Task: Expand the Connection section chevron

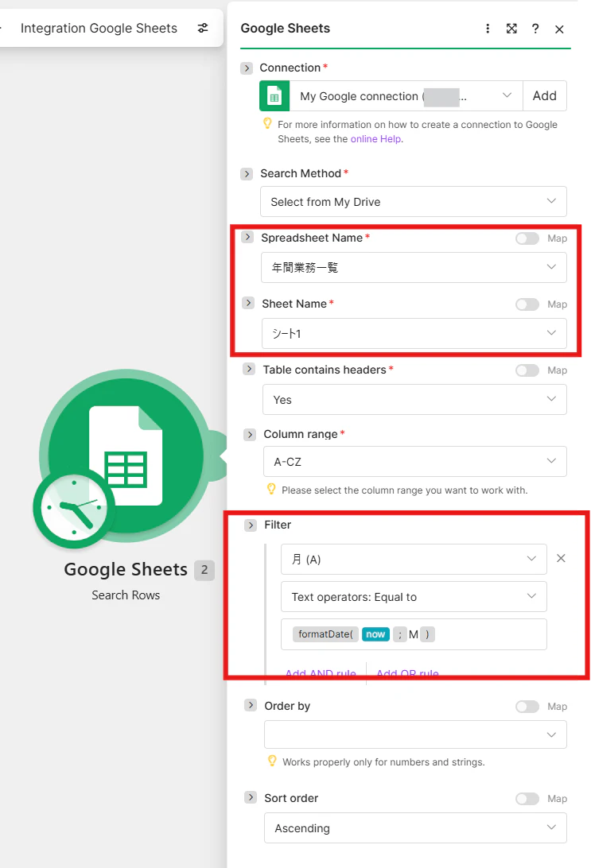Action: tap(247, 68)
